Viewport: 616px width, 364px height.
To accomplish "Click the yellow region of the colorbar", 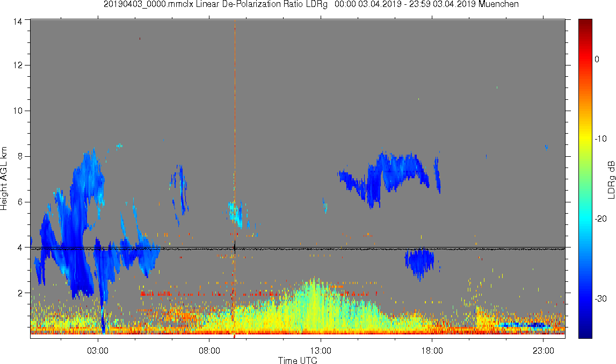I will [585, 137].
